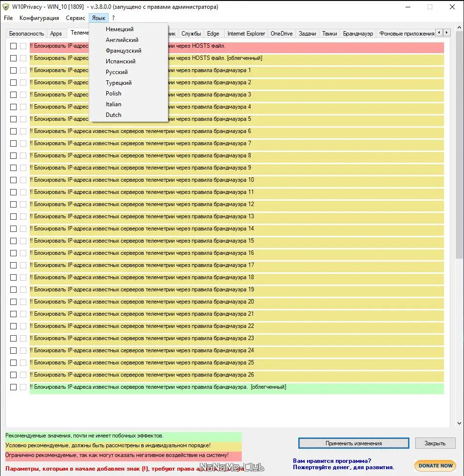
Task: Click the W10Privacy shield icon in title bar
Action: pos(5,7)
